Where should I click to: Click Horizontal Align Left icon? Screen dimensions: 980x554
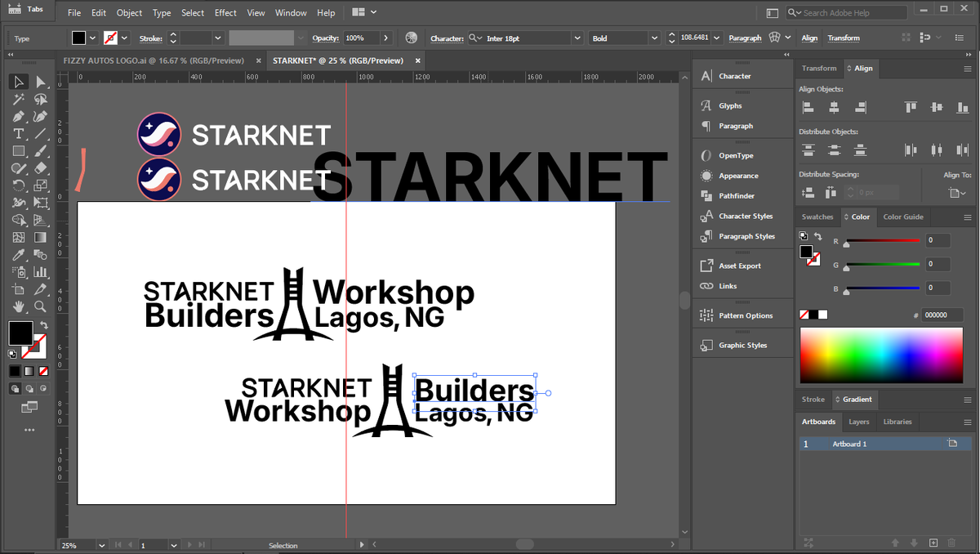[x=808, y=107]
